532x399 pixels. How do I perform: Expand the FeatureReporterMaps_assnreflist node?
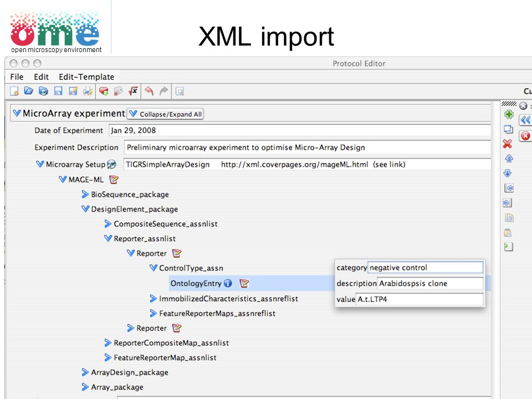(154, 313)
